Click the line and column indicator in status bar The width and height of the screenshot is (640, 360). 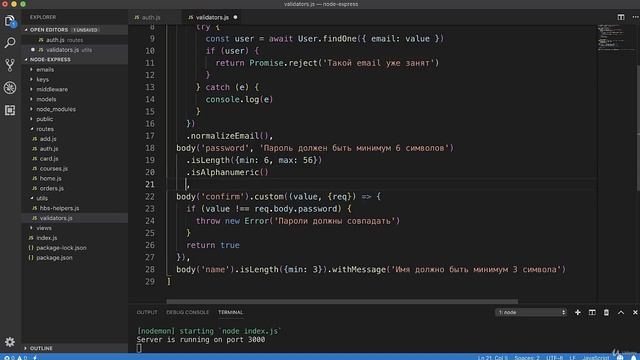coord(493,358)
